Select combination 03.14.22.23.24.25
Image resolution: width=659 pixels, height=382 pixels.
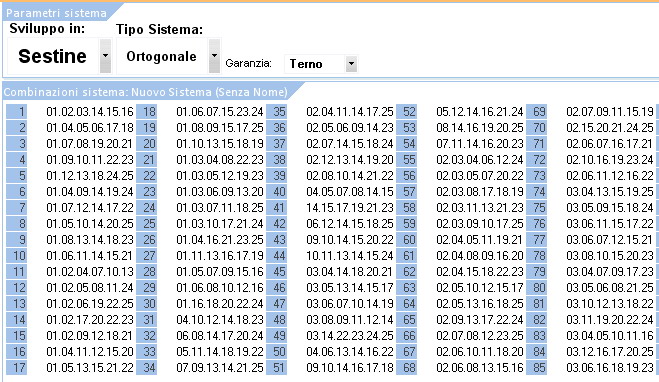[350, 335]
